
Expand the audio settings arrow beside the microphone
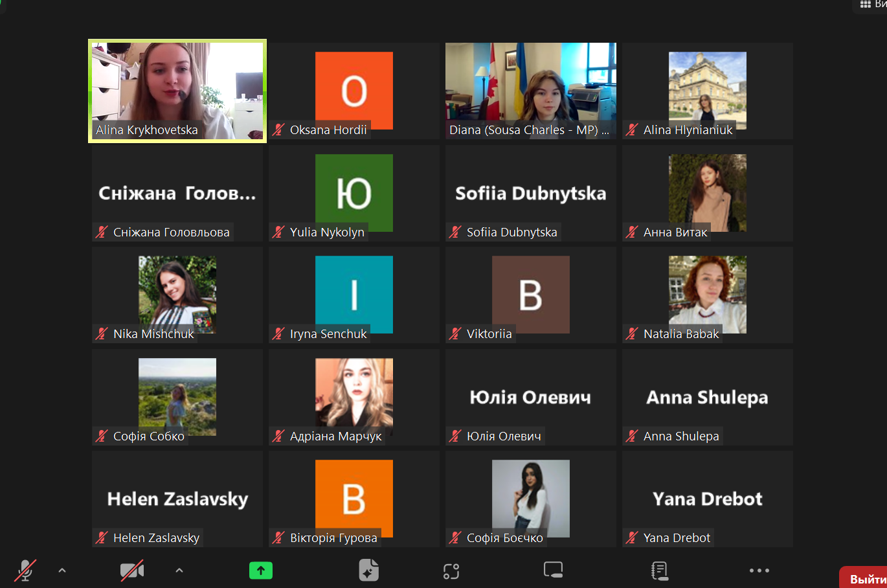pyautogui.click(x=62, y=571)
